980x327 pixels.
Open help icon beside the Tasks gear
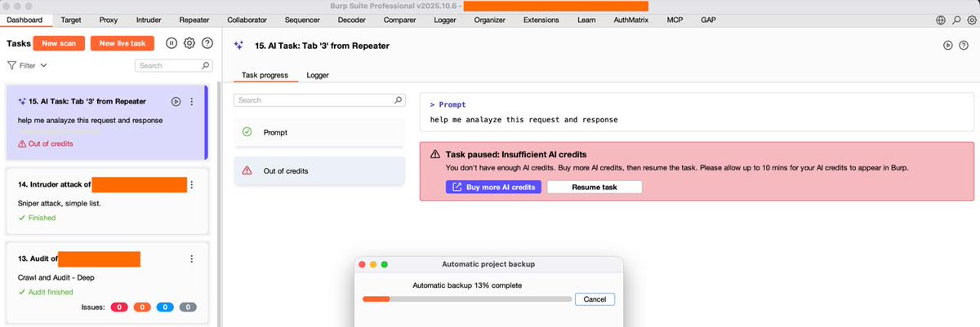coord(207,43)
